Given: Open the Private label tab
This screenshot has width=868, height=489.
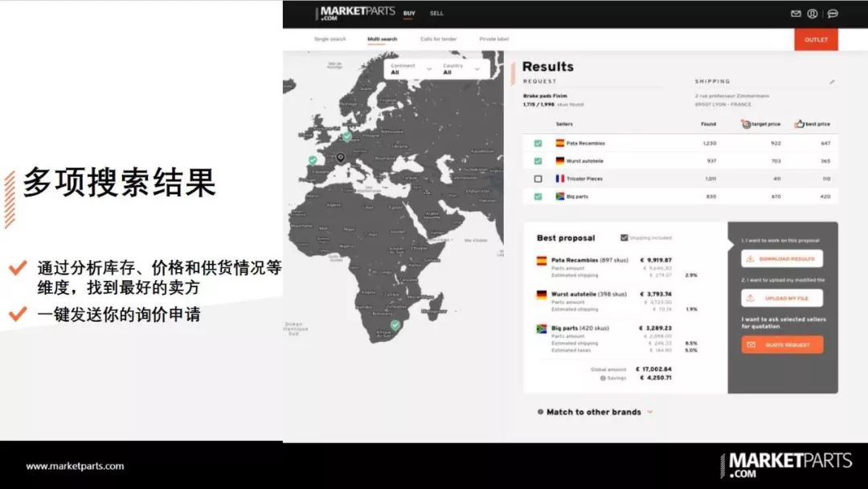Looking at the screenshot, I should coord(493,39).
